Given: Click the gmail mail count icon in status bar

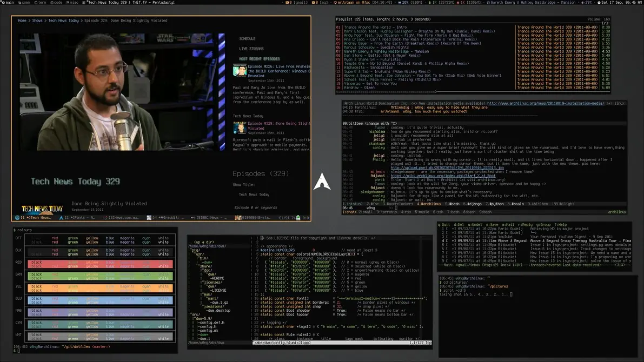Looking at the screenshot, I should [287, 3].
